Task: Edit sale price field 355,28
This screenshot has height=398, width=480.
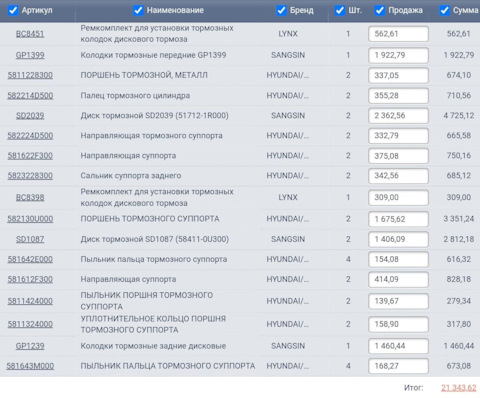Action: click(x=398, y=96)
